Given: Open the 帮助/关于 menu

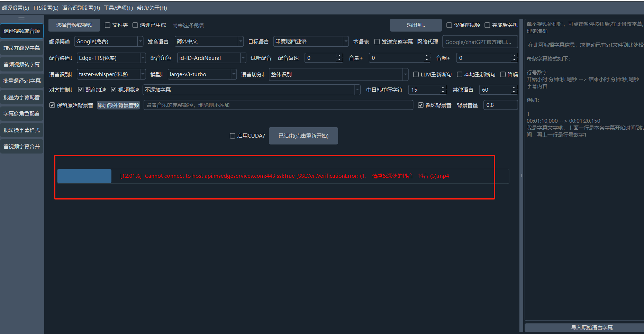Looking at the screenshot, I should point(152,8).
